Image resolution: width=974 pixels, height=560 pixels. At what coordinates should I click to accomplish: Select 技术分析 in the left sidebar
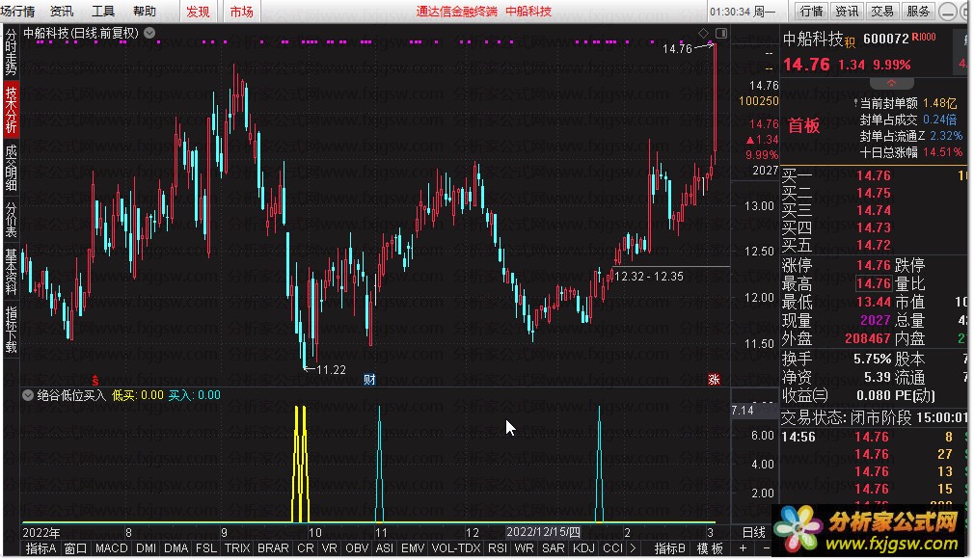12,110
